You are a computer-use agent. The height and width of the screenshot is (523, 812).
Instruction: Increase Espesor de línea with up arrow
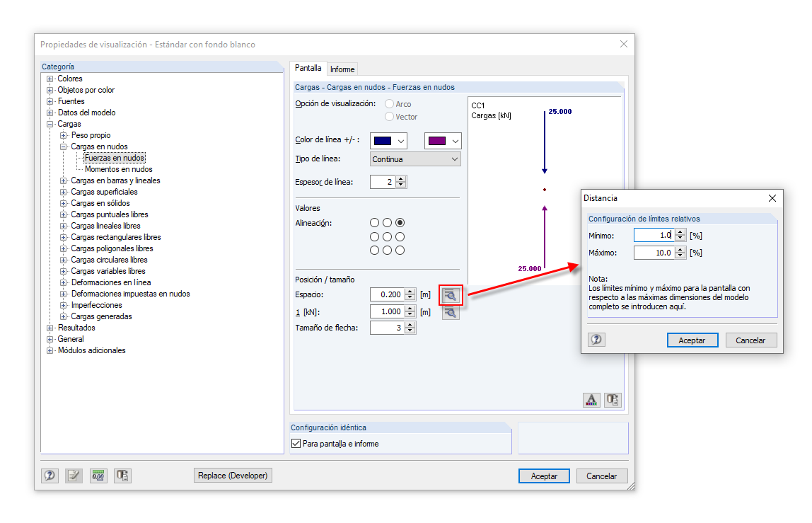pyautogui.click(x=401, y=179)
